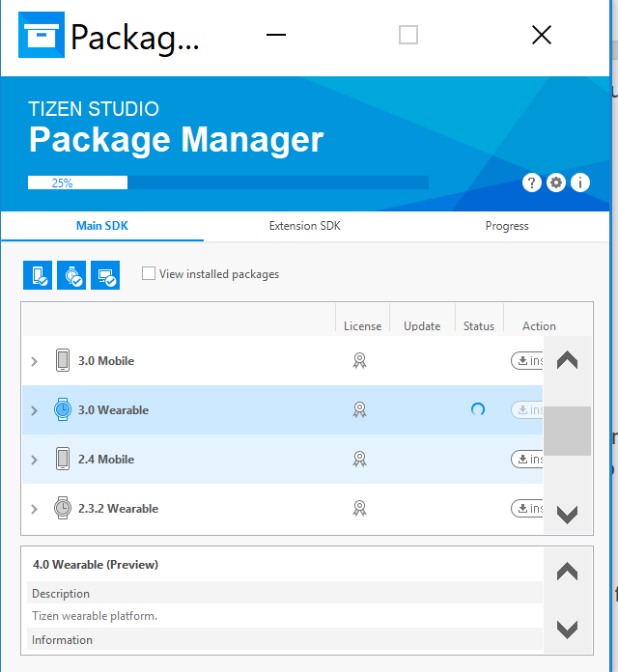
Task: View license ribbon for 3.0 Wearable
Action: coord(359,410)
